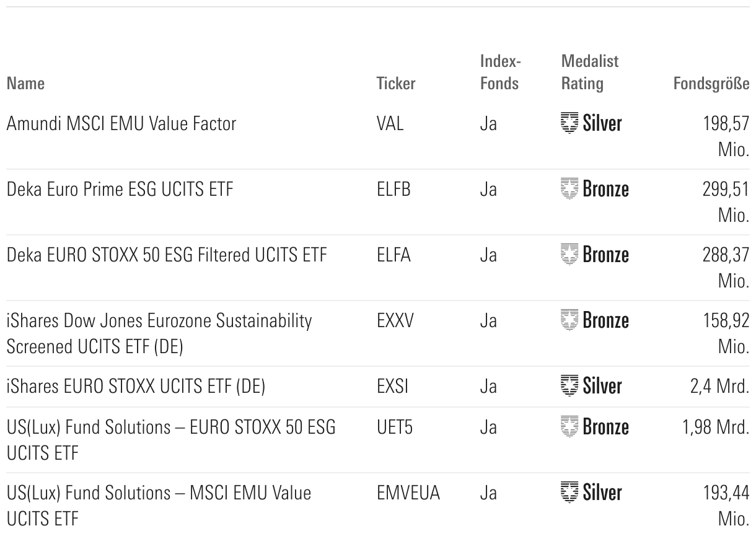Click the Silver shield icon for Amundi MSCI EMU
Image resolution: width=756 pixels, height=544 pixels.
[x=569, y=123]
